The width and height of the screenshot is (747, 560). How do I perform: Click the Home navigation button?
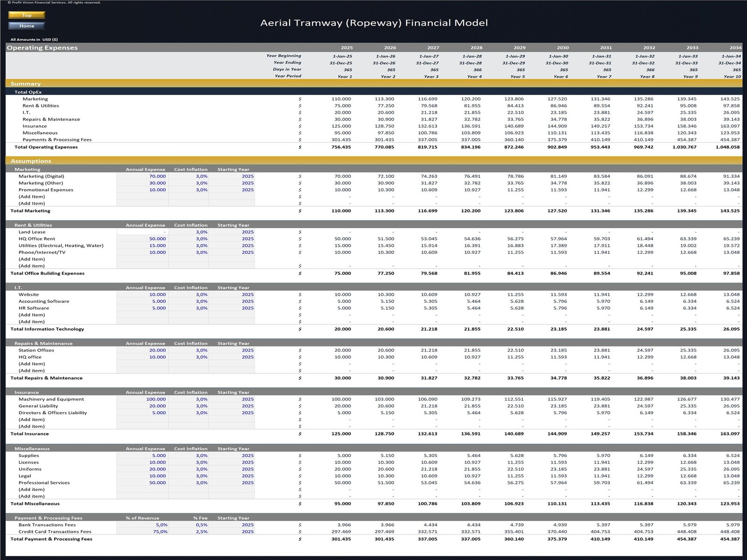[x=27, y=26]
